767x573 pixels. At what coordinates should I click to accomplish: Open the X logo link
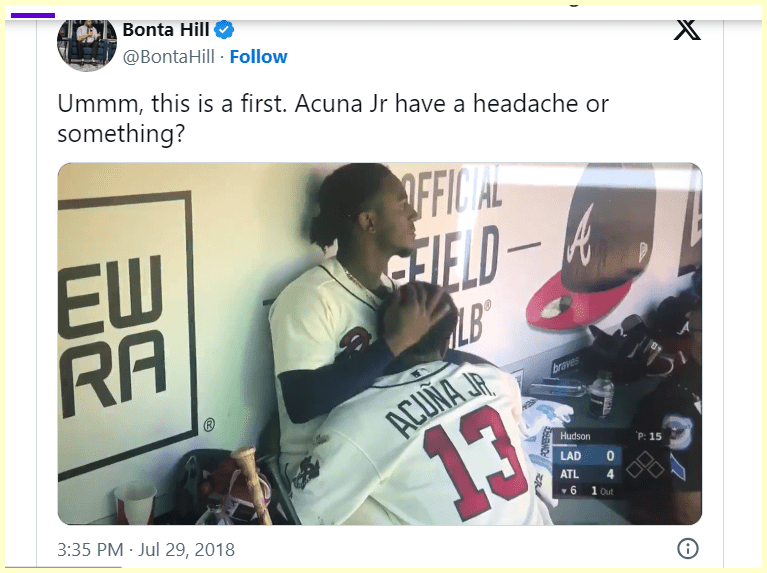tap(687, 29)
